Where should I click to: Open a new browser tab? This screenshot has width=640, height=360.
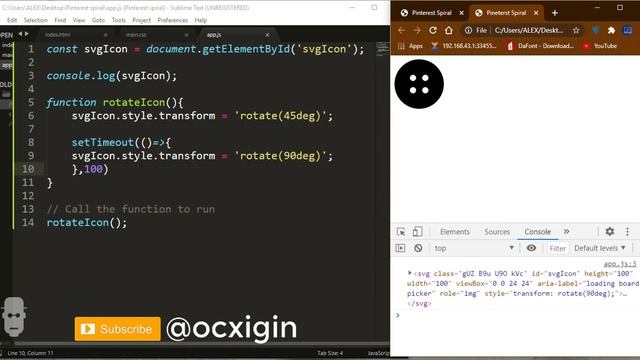click(x=555, y=13)
